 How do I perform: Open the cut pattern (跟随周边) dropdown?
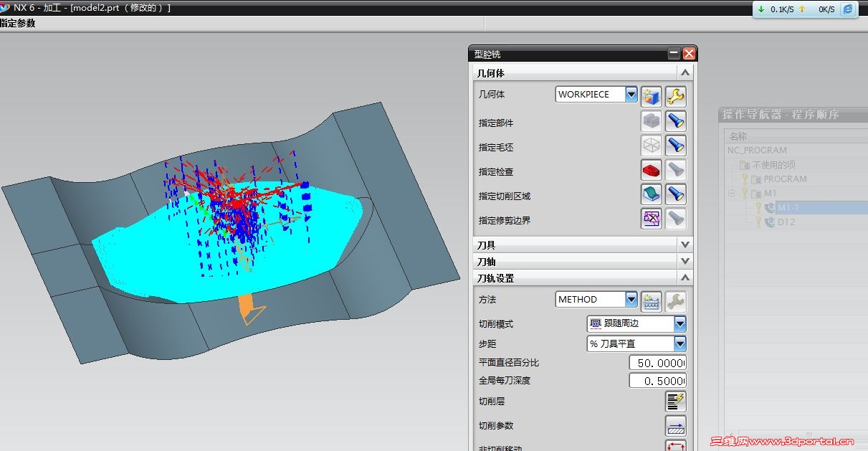coord(679,324)
